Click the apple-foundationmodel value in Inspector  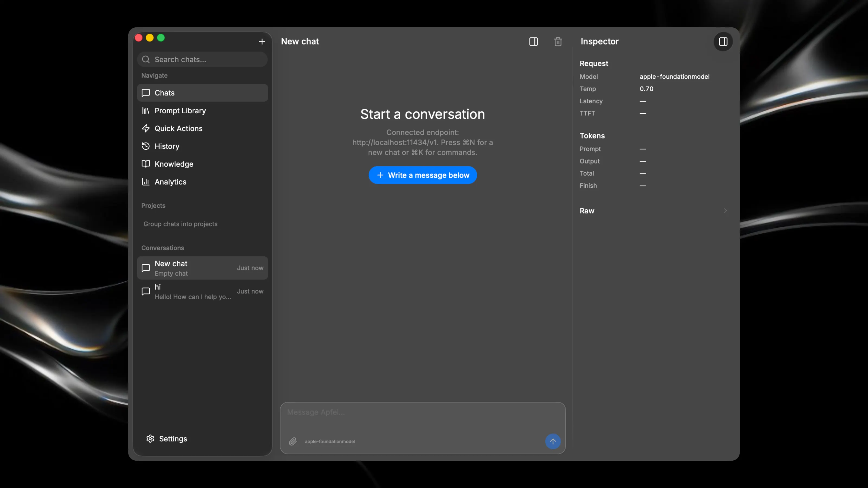pos(674,77)
